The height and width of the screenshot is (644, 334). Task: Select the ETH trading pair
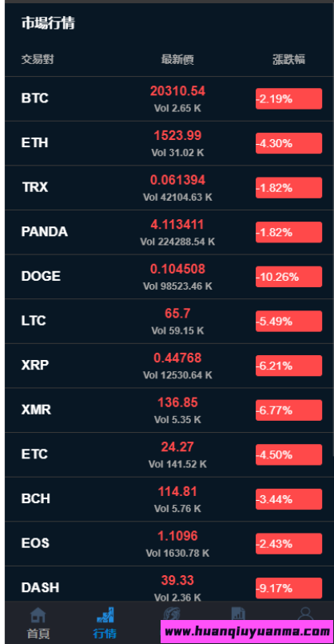pos(169,143)
